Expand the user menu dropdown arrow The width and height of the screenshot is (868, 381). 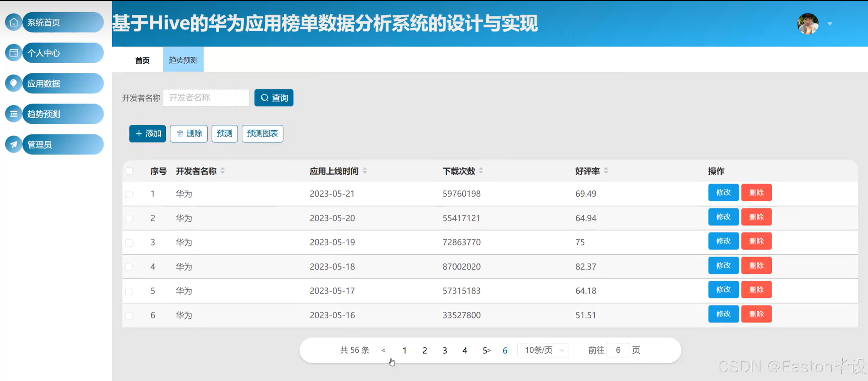(x=830, y=24)
